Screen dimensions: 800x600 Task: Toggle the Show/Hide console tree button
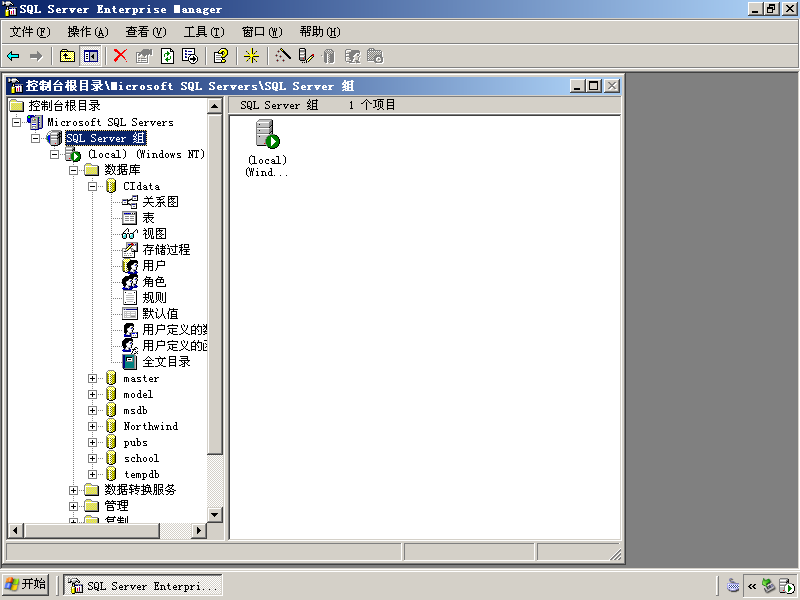pyautogui.click(x=91, y=56)
